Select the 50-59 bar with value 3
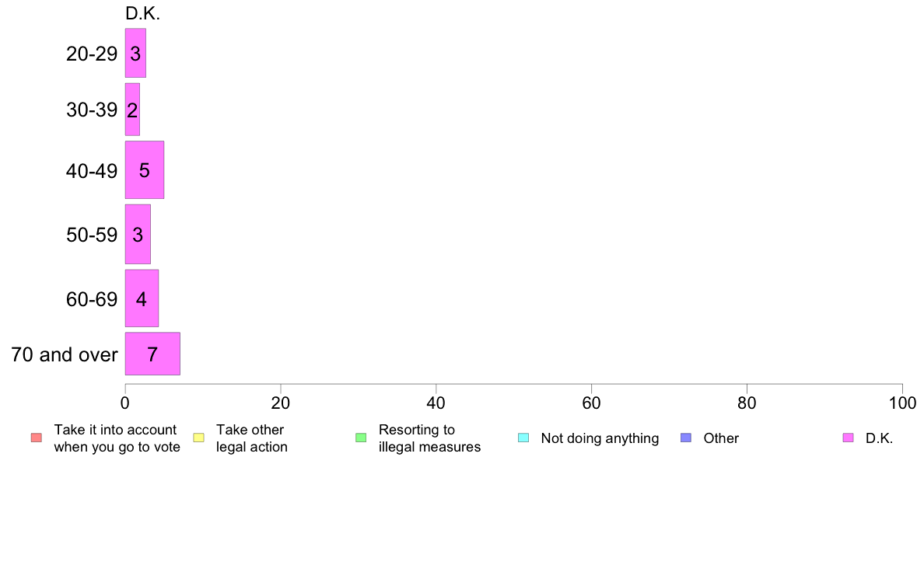The image size is (924, 572). (138, 235)
